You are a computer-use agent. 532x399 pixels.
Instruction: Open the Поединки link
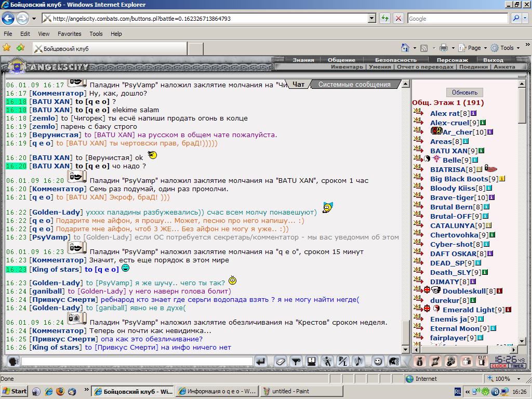473,66
